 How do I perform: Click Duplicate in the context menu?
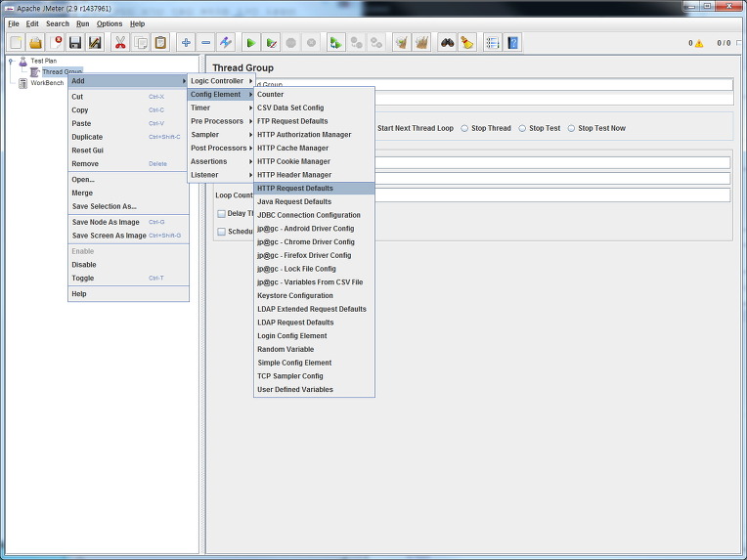tap(128, 137)
